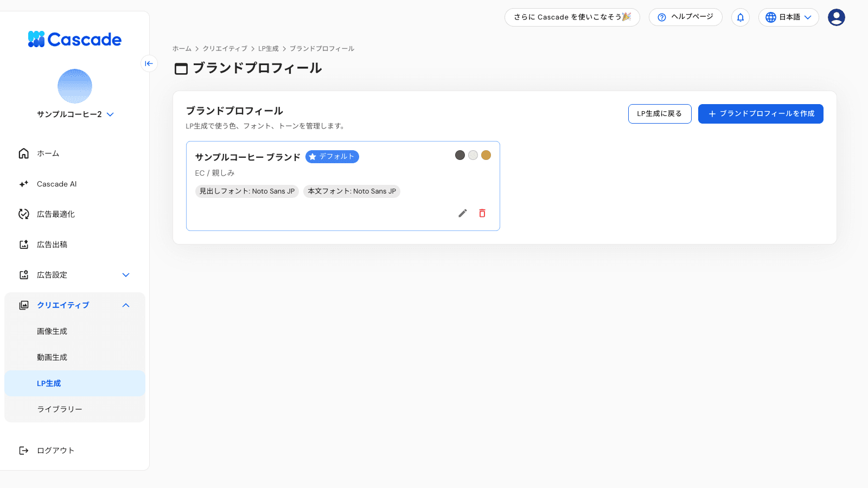
Task: Click the page title window icon
Action: pyautogui.click(x=181, y=69)
